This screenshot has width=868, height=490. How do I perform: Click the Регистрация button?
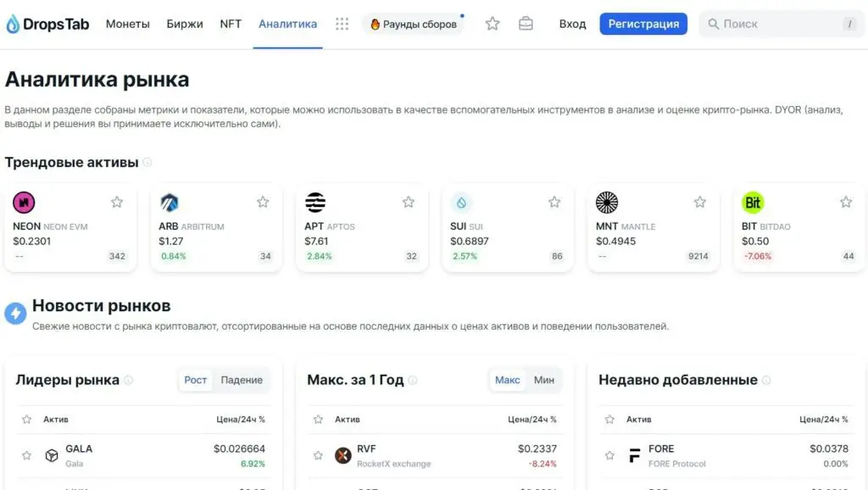click(643, 24)
